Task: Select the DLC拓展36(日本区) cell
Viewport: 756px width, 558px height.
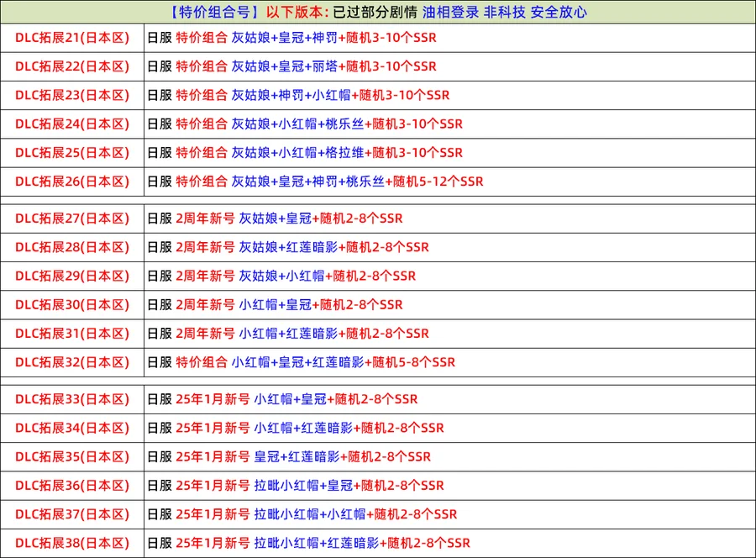Action: [x=72, y=486]
